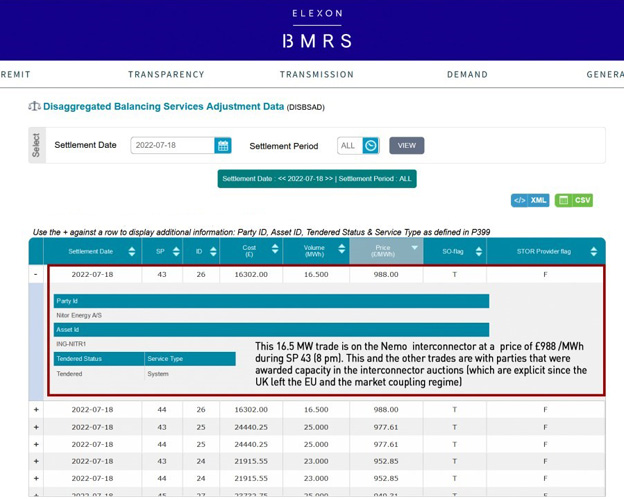Expand the SP 44 ID 24 row
The image size is (624, 499).
36,478
